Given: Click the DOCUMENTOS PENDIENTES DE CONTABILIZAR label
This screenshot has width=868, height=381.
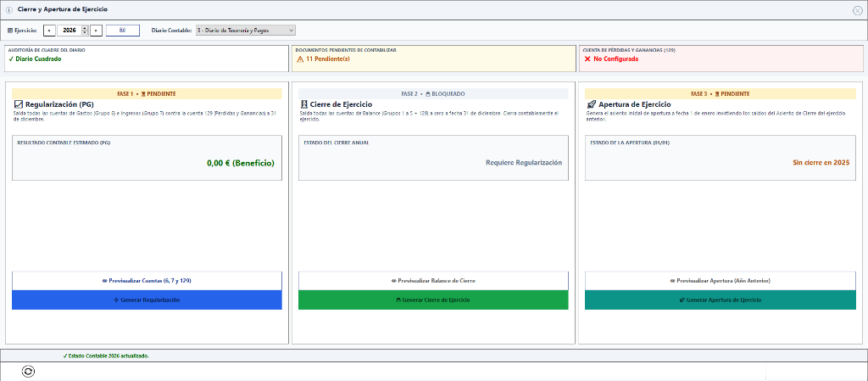Looking at the screenshot, I should (x=346, y=50).
